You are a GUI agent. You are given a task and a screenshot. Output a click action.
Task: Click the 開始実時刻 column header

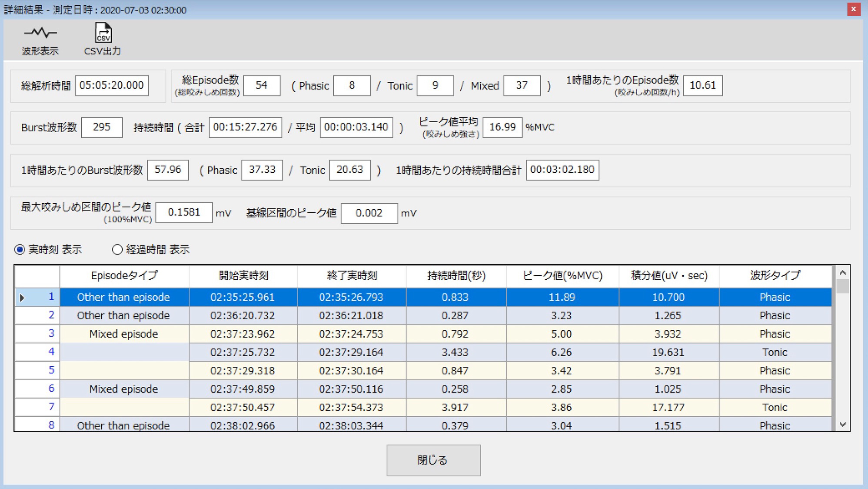coord(243,276)
